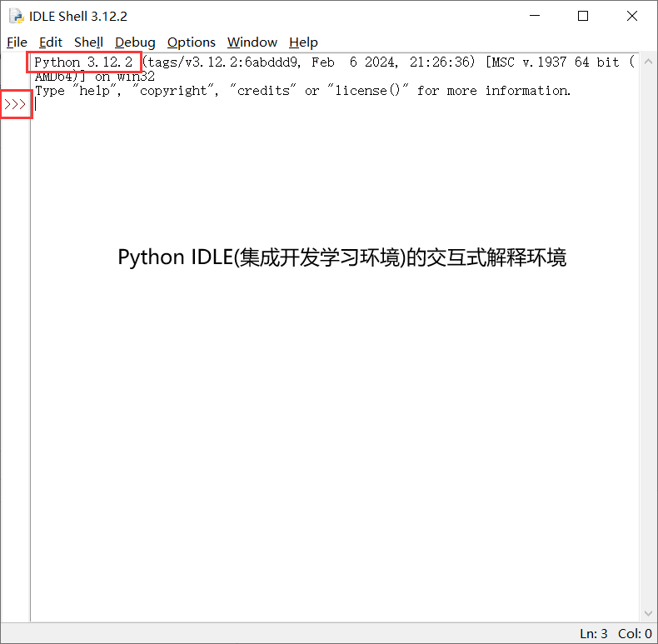Click the Ln: 3 status indicator
This screenshot has width=658, height=644.
tap(593, 634)
